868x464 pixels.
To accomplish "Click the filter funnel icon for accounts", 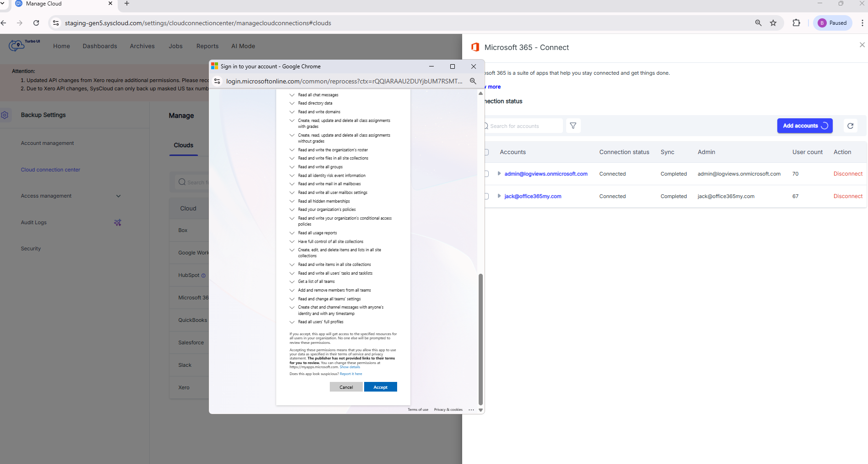I will tap(573, 126).
